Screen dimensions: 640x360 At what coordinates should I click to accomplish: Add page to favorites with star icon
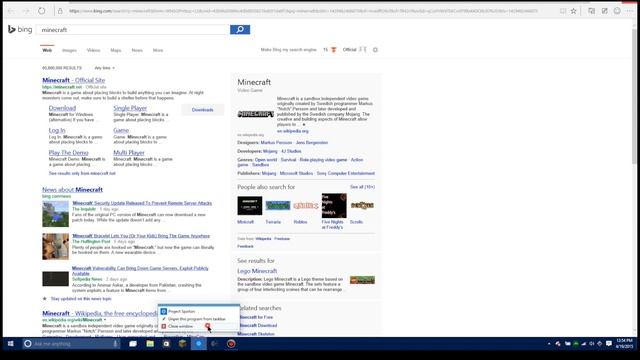click(573, 11)
